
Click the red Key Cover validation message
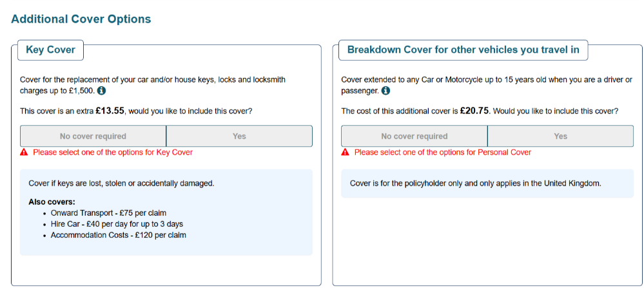(x=113, y=152)
